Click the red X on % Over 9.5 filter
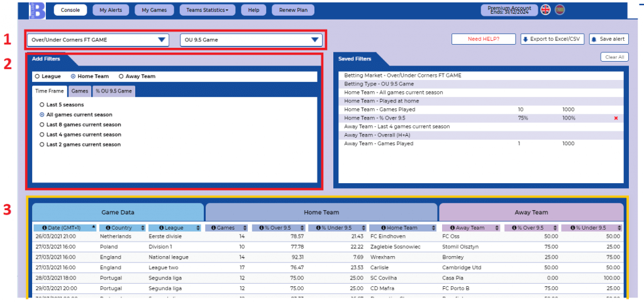644x302 pixels. click(616, 118)
